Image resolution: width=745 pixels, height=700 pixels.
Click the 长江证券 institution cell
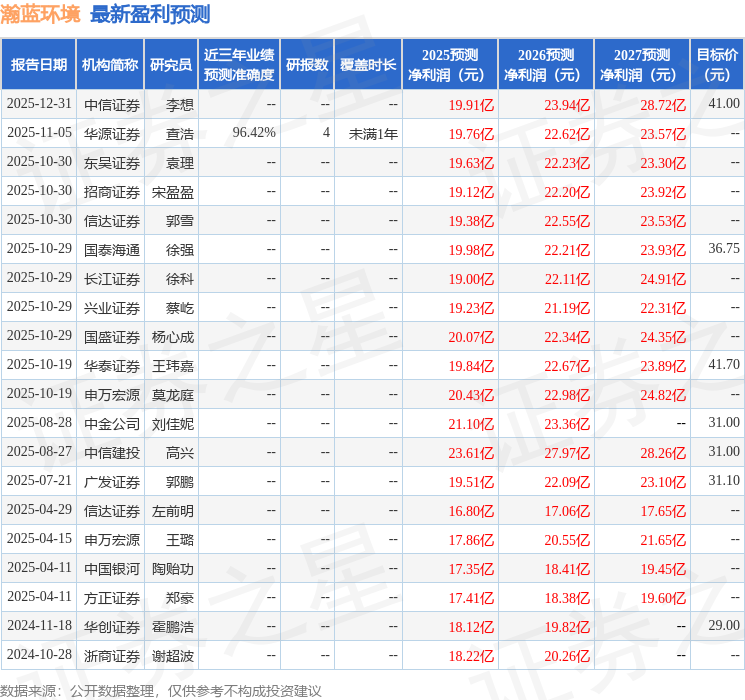(112, 279)
